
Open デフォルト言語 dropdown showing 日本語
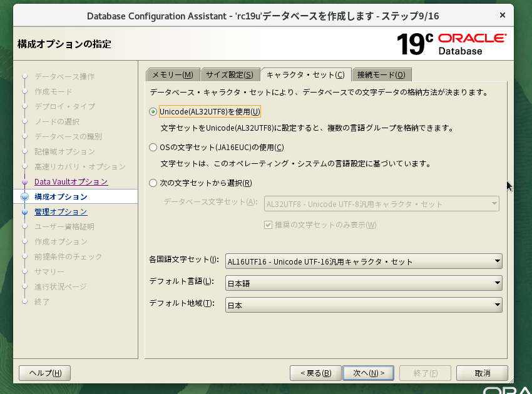pyautogui.click(x=364, y=283)
